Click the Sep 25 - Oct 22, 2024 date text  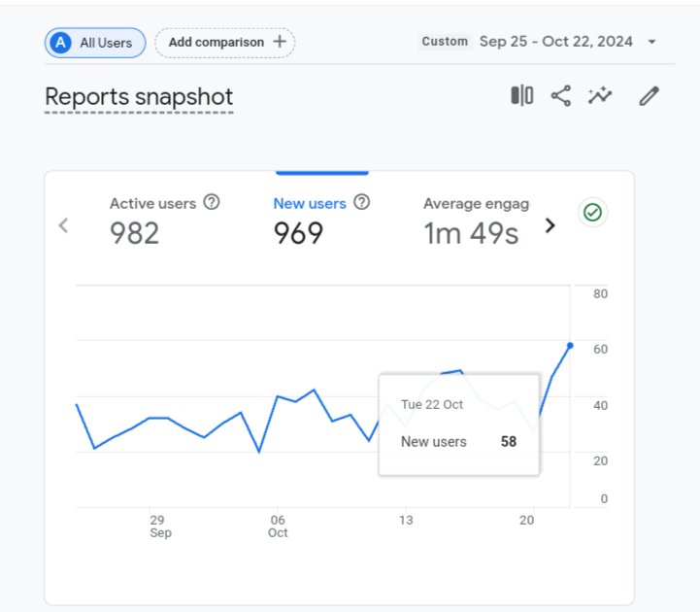[x=555, y=42]
